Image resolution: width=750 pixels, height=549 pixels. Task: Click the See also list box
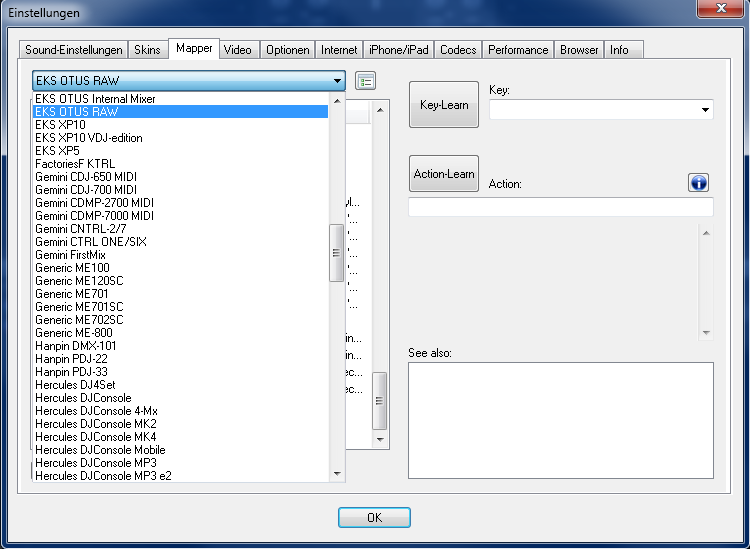point(561,420)
